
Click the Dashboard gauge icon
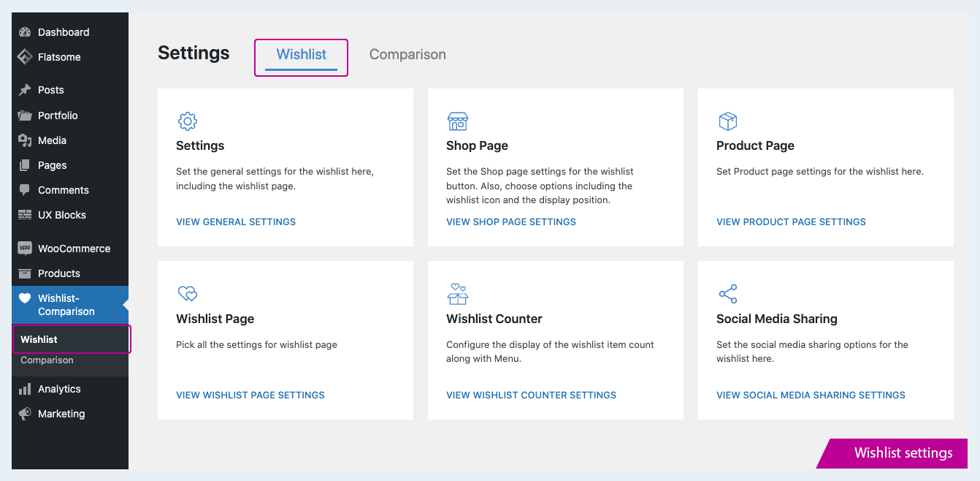25,32
